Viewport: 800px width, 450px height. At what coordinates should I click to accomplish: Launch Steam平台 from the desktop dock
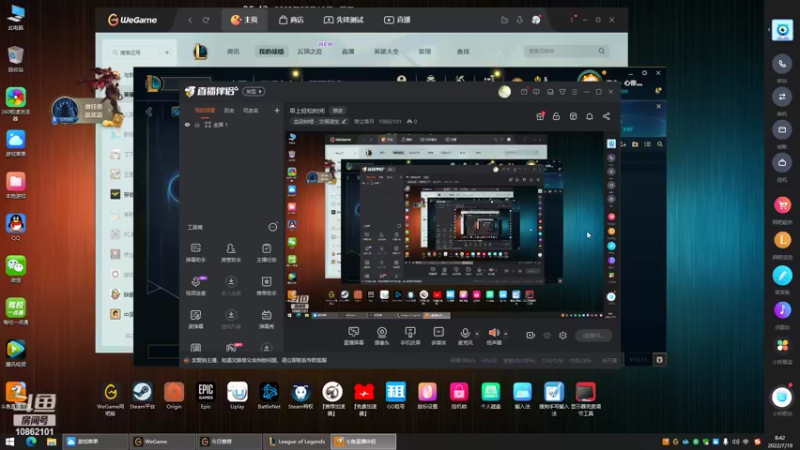[142, 396]
